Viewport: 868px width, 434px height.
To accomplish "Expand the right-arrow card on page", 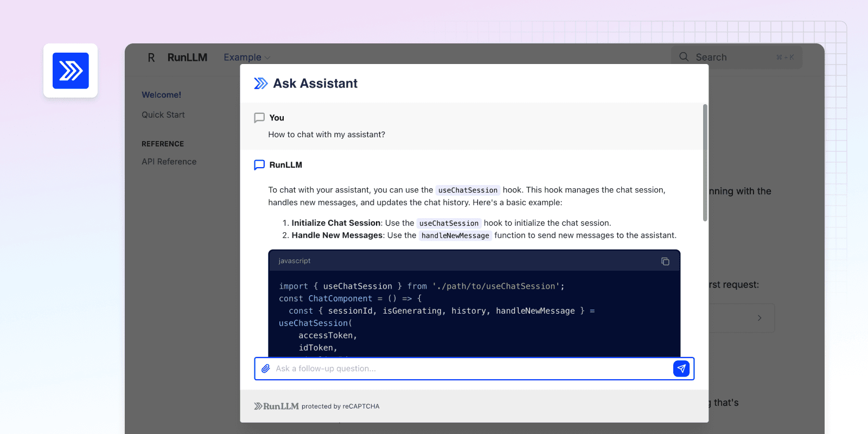I will (x=759, y=318).
